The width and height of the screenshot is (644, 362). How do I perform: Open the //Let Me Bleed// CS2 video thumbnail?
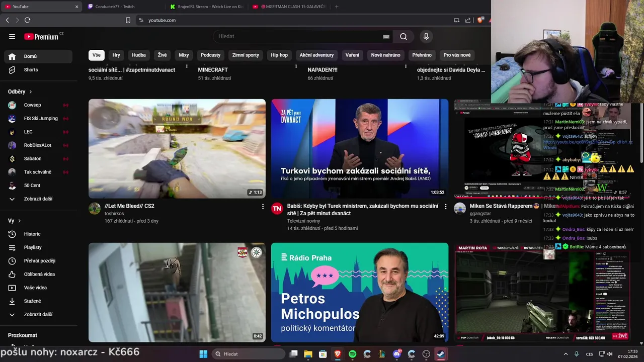(x=177, y=149)
